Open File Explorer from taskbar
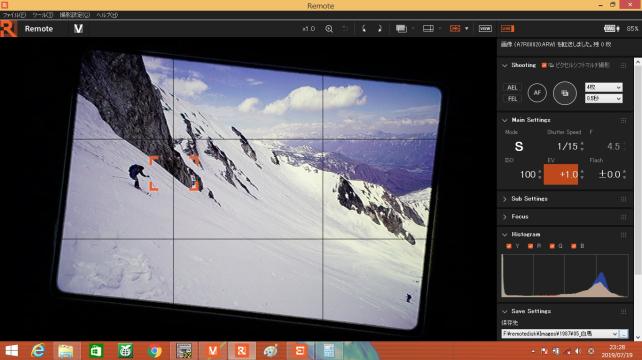The image size is (642, 360). [66, 351]
